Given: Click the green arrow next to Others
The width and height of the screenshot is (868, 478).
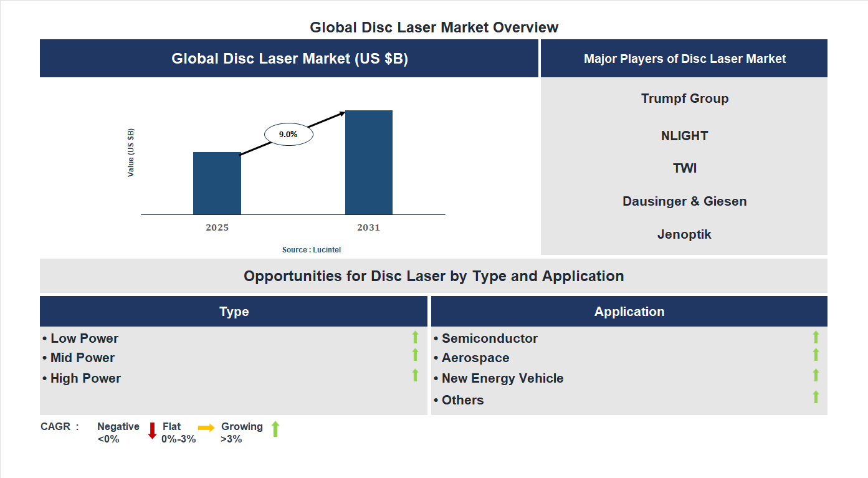Looking at the screenshot, I should (816, 396).
